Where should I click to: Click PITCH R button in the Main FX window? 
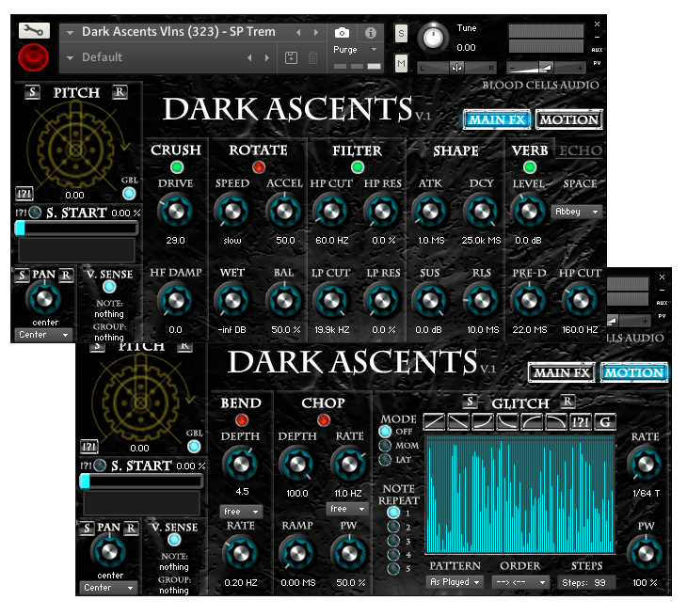(x=120, y=92)
